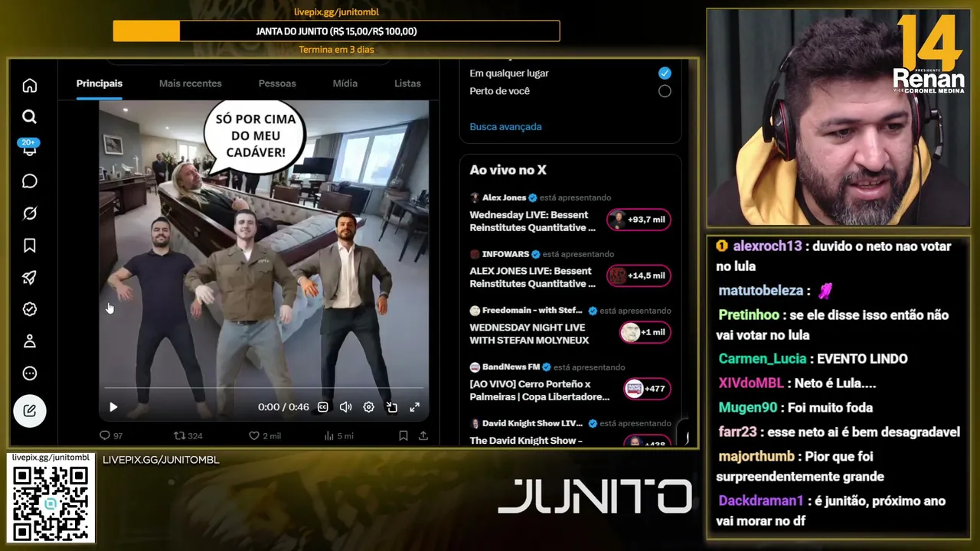
Task: Open Alex Jones live broadcast title
Action: click(532, 222)
